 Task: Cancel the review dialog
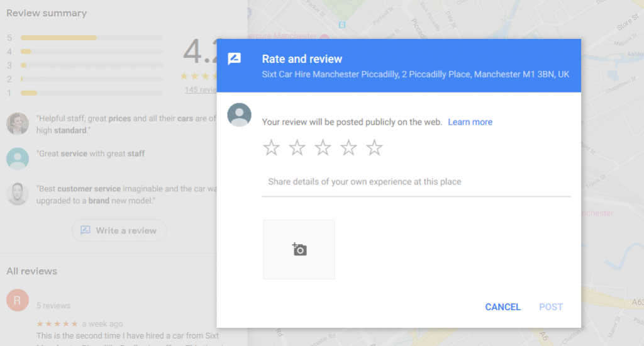(502, 307)
